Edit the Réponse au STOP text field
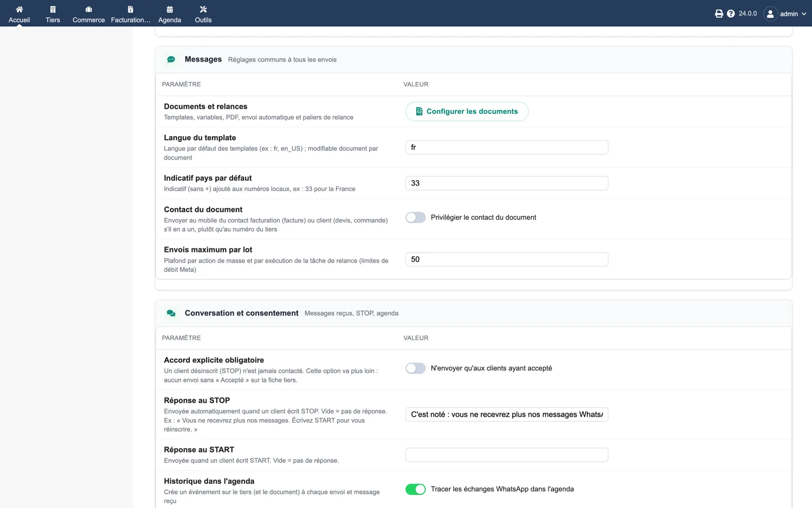This screenshot has width=812, height=508. click(x=506, y=415)
